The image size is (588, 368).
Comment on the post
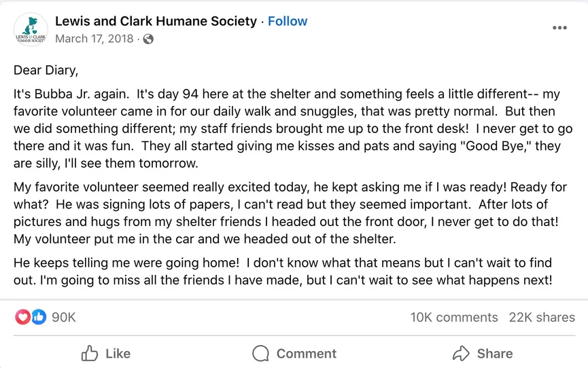[x=294, y=353]
